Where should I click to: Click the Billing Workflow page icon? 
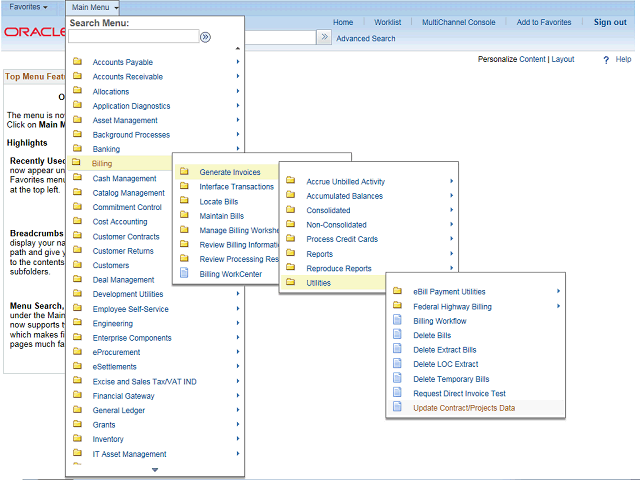(398, 321)
